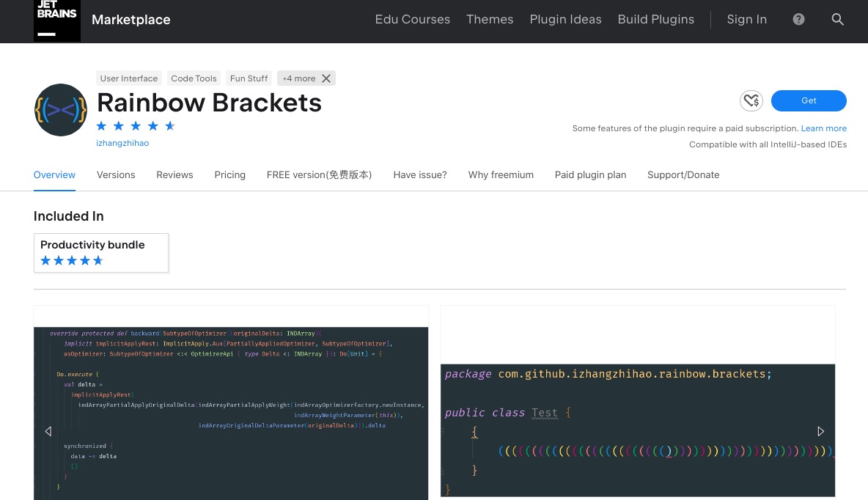
Task: Click the blue Get button
Action: pyautogui.click(x=809, y=100)
